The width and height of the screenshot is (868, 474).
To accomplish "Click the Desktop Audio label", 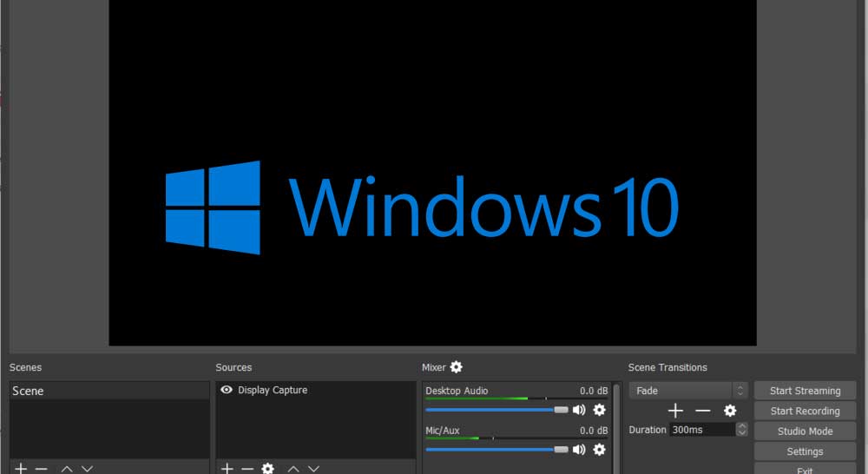I will click(457, 391).
